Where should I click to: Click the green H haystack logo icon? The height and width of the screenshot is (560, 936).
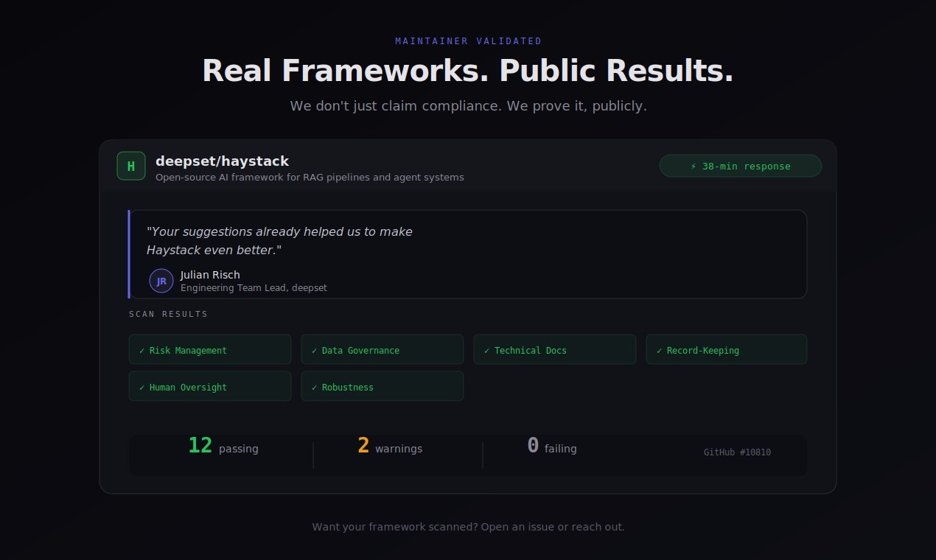[x=131, y=166]
